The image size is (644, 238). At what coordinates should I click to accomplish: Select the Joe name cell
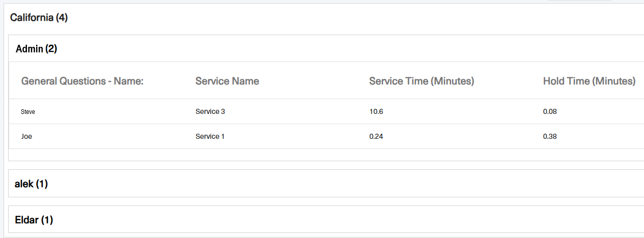coord(26,136)
